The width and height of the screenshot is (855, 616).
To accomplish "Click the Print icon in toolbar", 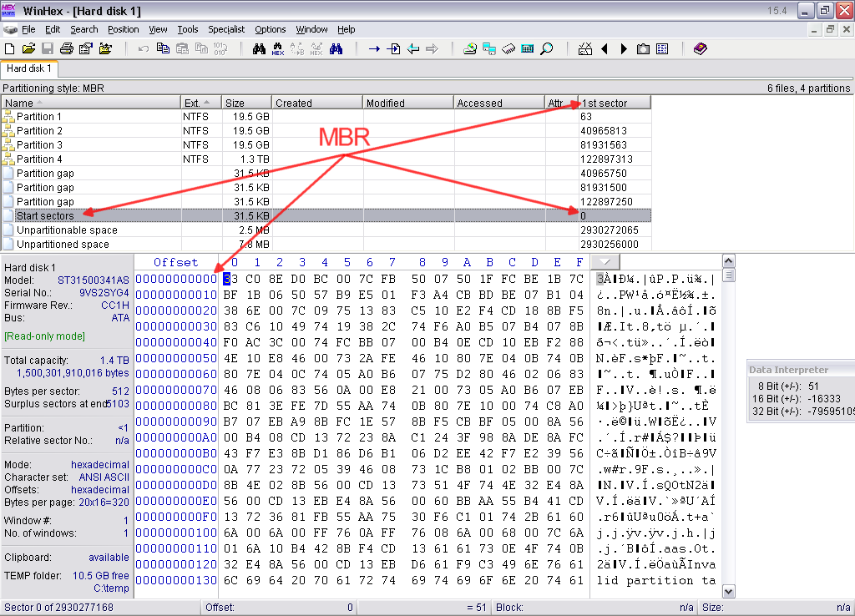I will [67, 49].
